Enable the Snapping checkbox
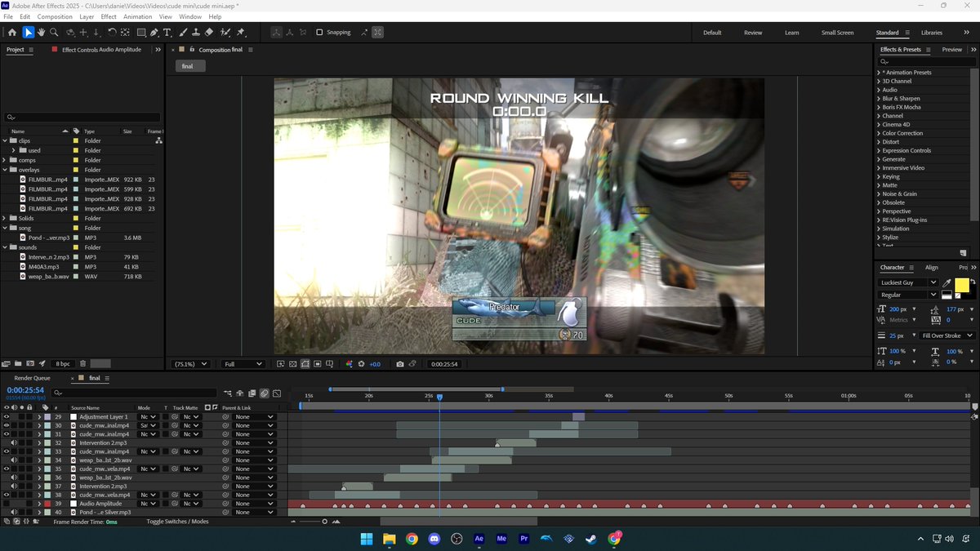 (x=319, y=33)
